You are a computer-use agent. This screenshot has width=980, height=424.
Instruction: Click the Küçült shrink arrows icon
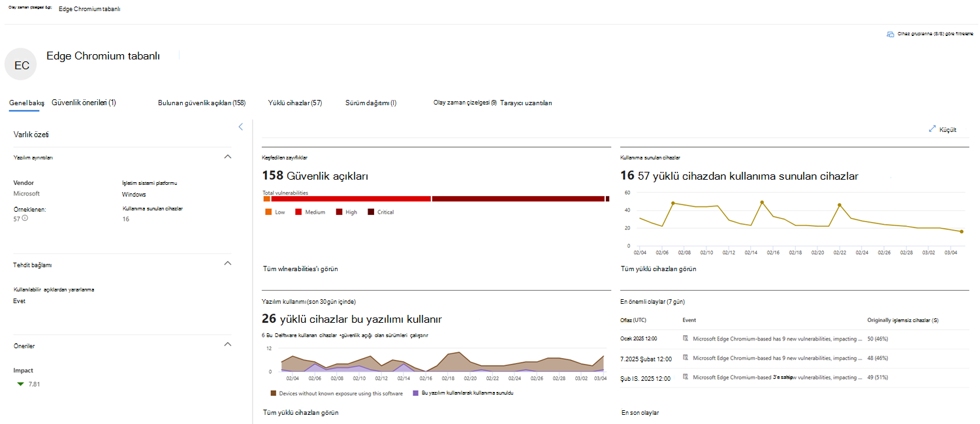932,129
